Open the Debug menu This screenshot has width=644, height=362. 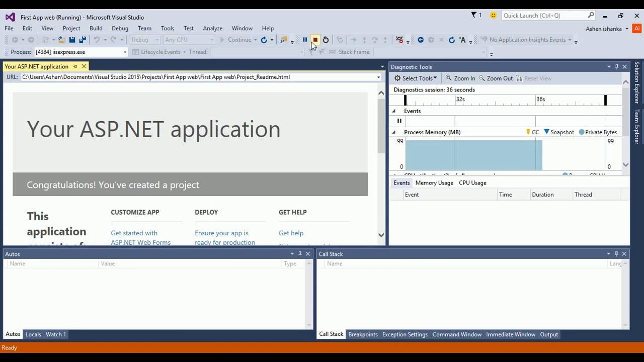[120, 28]
